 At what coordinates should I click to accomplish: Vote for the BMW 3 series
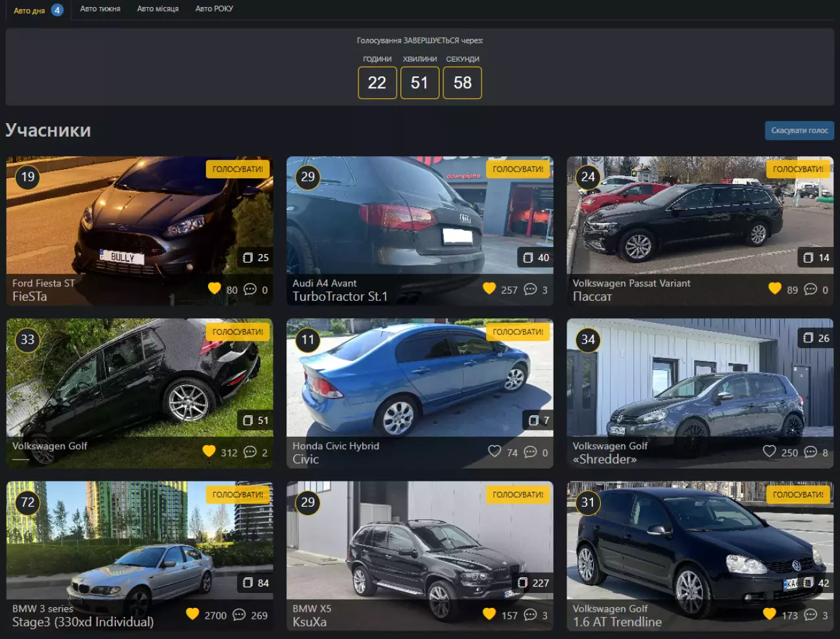coord(238,494)
